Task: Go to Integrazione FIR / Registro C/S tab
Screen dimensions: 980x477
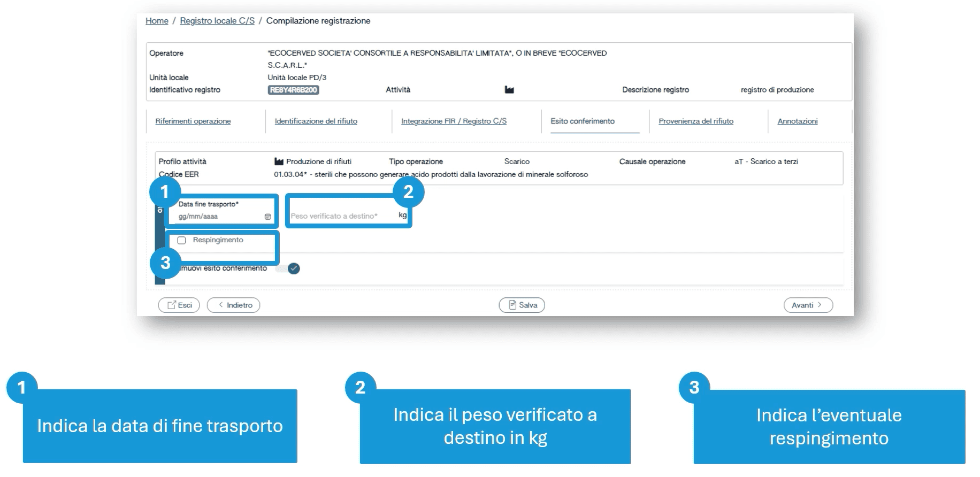Action: (454, 121)
